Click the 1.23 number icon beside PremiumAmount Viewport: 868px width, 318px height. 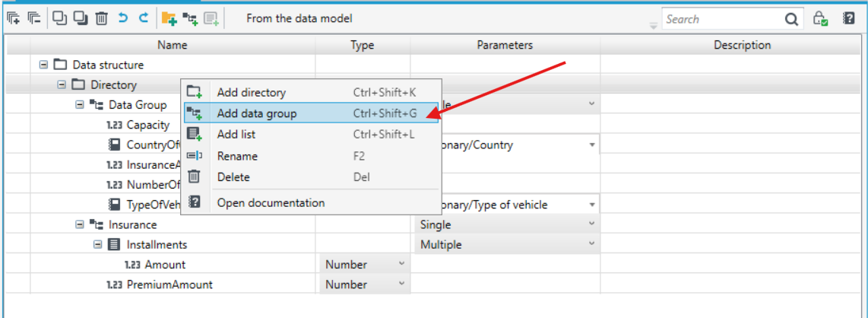[115, 285]
